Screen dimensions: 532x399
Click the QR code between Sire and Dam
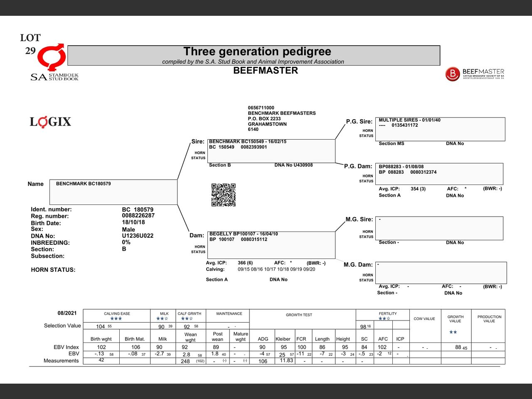tap(224, 195)
